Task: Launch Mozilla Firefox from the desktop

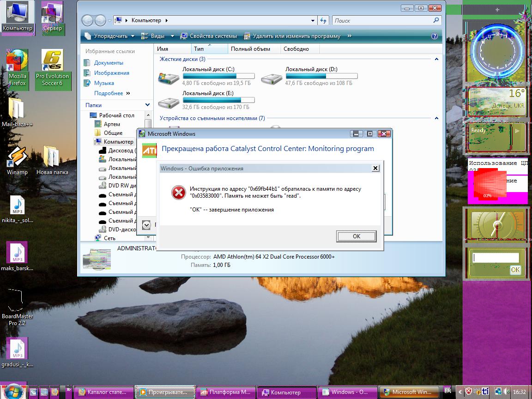Action: [x=17, y=68]
